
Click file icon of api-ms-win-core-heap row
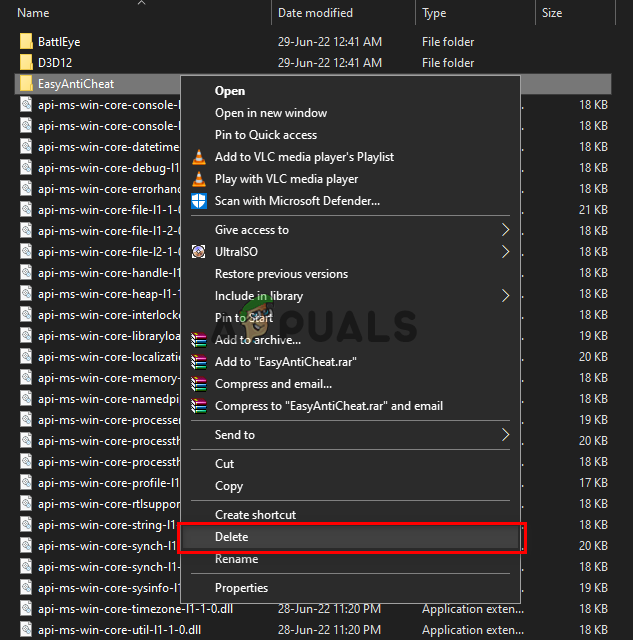[x=26, y=294]
